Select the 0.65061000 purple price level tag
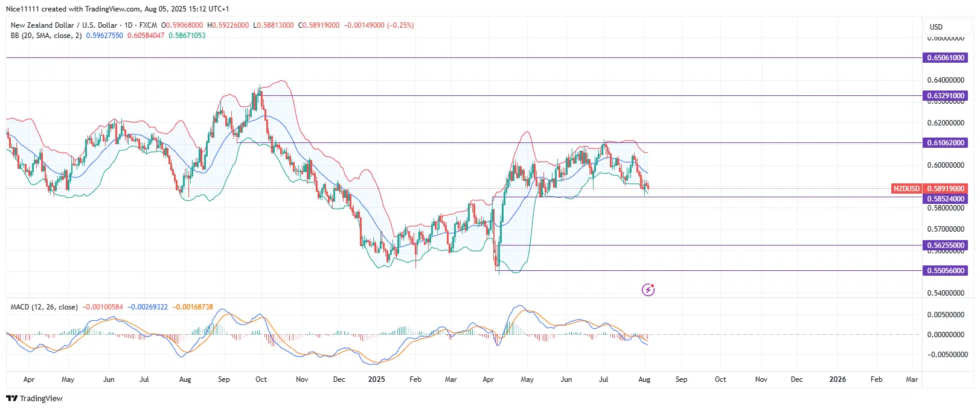 (946, 58)
